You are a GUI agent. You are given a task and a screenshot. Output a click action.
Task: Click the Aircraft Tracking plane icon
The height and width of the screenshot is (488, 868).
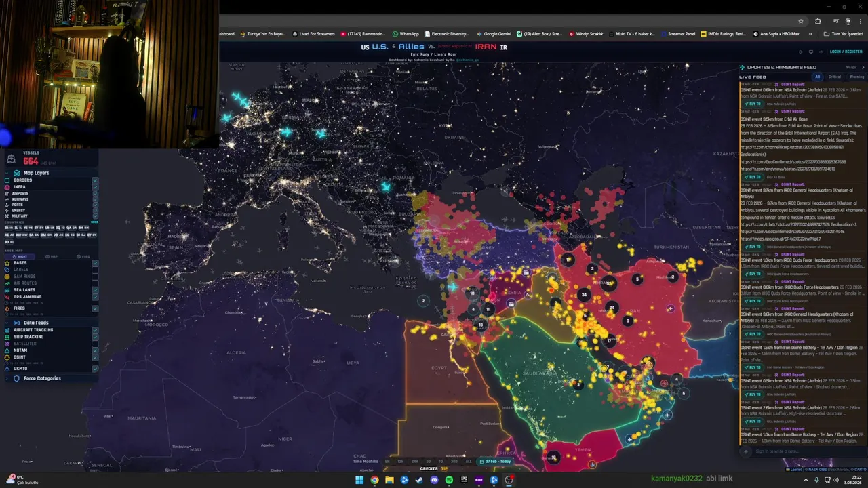(7, 330)
